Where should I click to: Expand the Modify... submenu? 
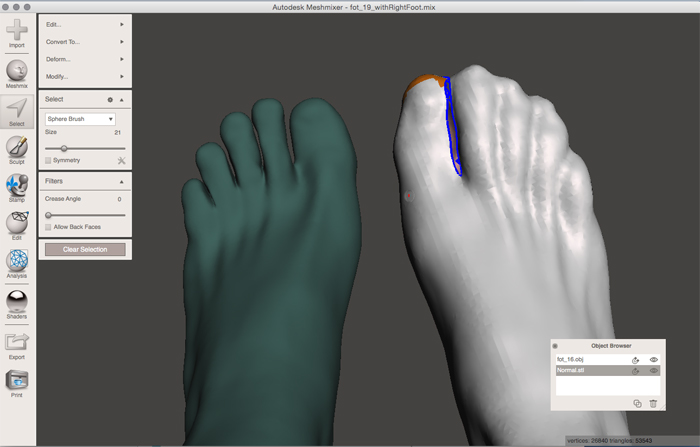click(85, 77)
